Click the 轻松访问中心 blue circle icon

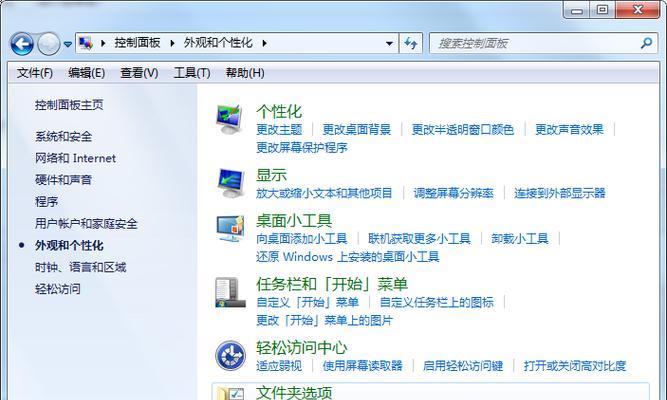pos(230,356)
